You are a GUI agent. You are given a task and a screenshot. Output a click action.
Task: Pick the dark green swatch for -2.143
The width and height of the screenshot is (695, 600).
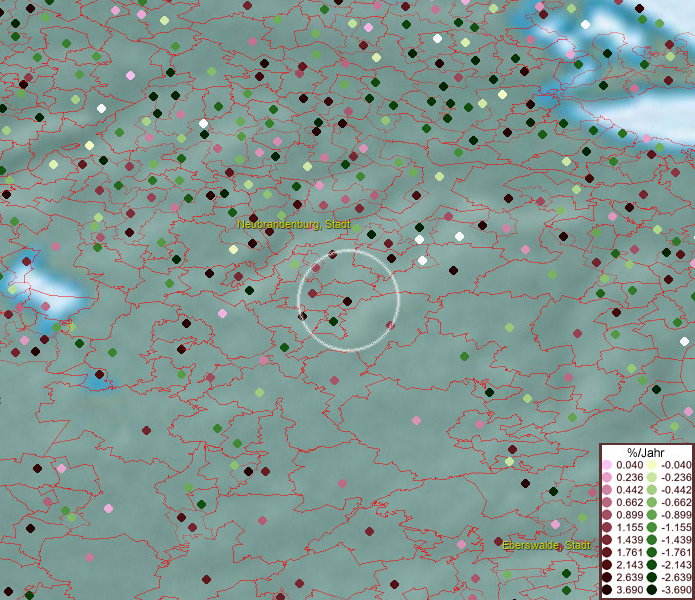652,565
